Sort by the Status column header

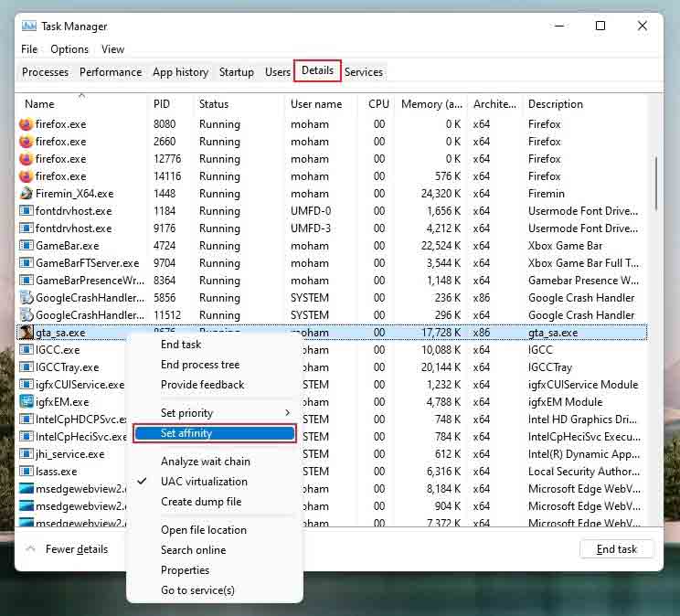pyautogui.click(x=213, y=104)
